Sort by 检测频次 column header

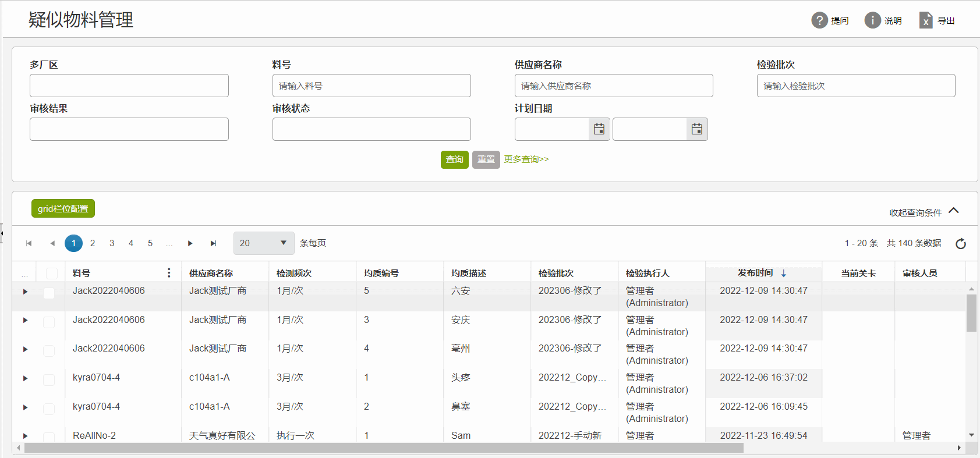(294, 274)
